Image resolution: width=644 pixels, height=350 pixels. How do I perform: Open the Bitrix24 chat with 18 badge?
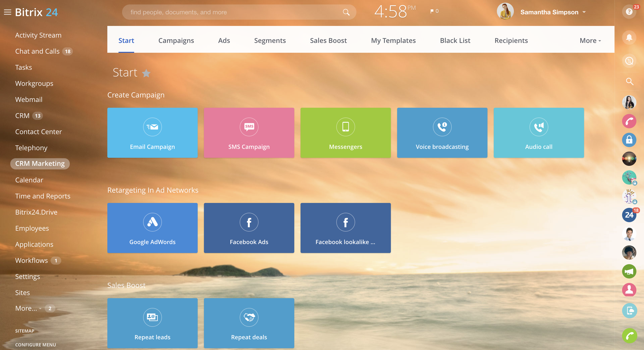click(x=629, y=215)
